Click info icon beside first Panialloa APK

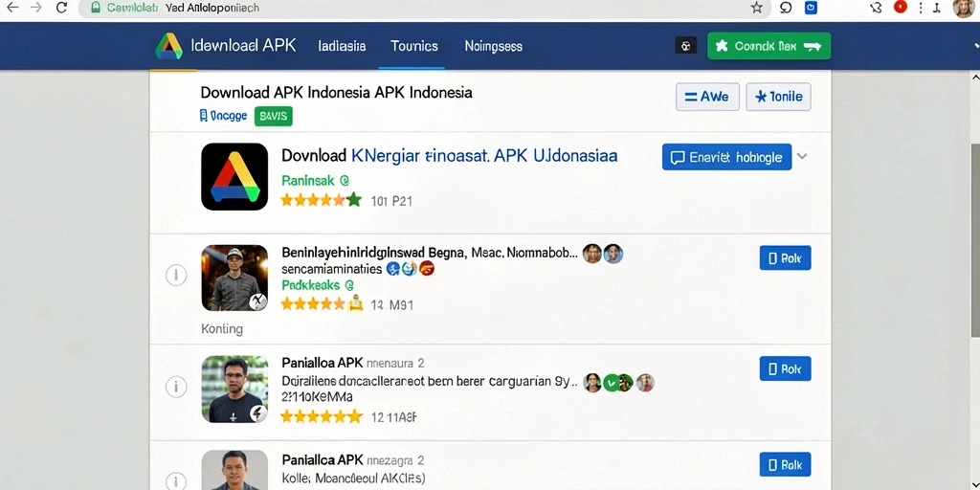(x=176, y=387)
